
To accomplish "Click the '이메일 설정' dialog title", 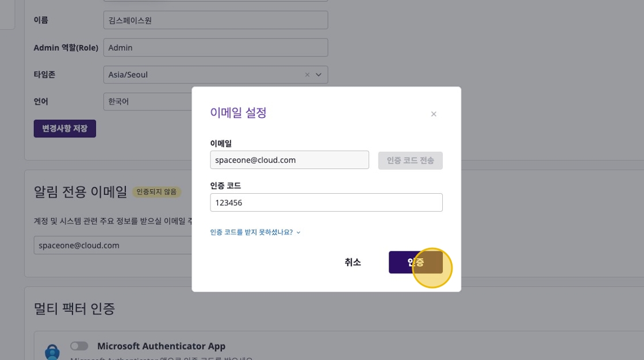I will [x=238, y=113].
